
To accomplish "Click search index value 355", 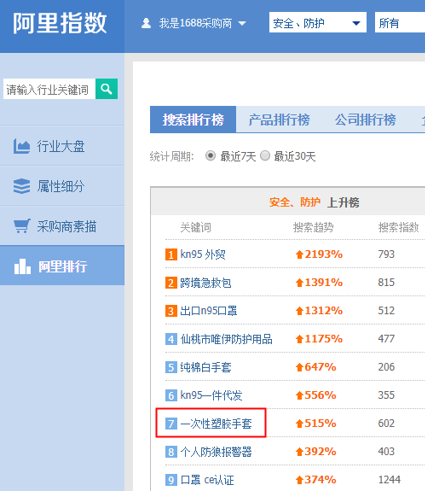I will click(386, 395).
